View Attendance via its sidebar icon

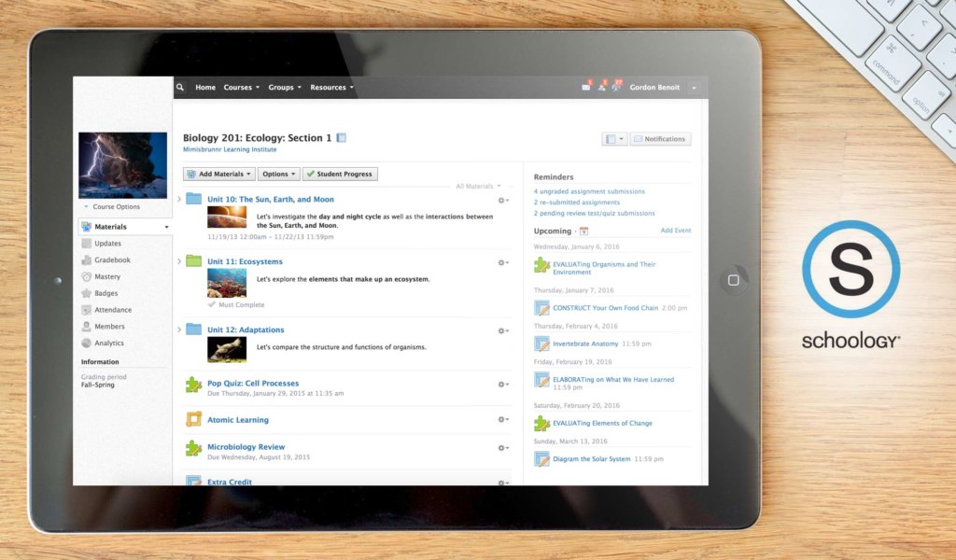click(85, 309)
